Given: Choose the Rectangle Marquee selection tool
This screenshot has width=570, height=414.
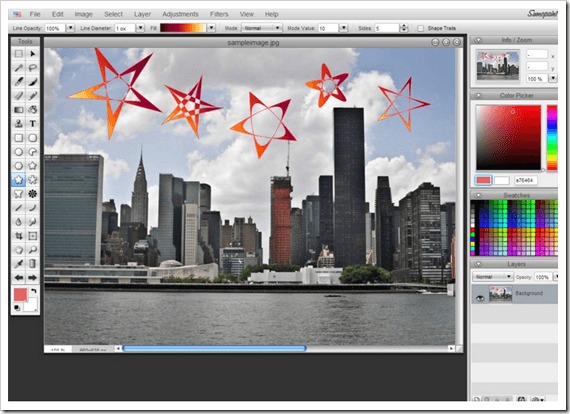Looking at the screenshot, I should (19, 54).
